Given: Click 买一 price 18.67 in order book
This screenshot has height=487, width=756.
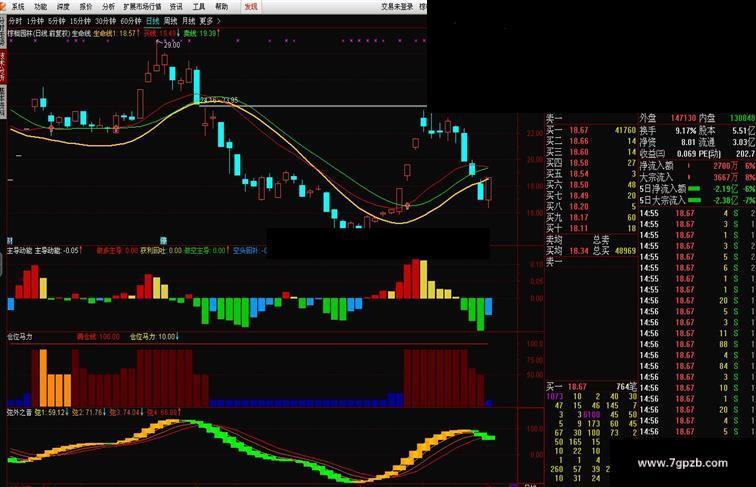Looking at the screenshot, I should coord(579,130).
